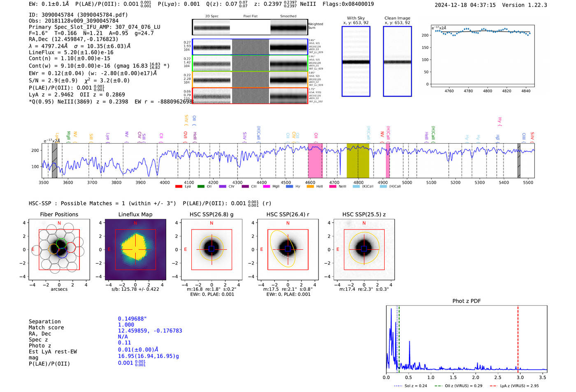Click the pink OII band near 4600 Å
The height and width of the screenshot is (392, 576).
tap(315, 160)
